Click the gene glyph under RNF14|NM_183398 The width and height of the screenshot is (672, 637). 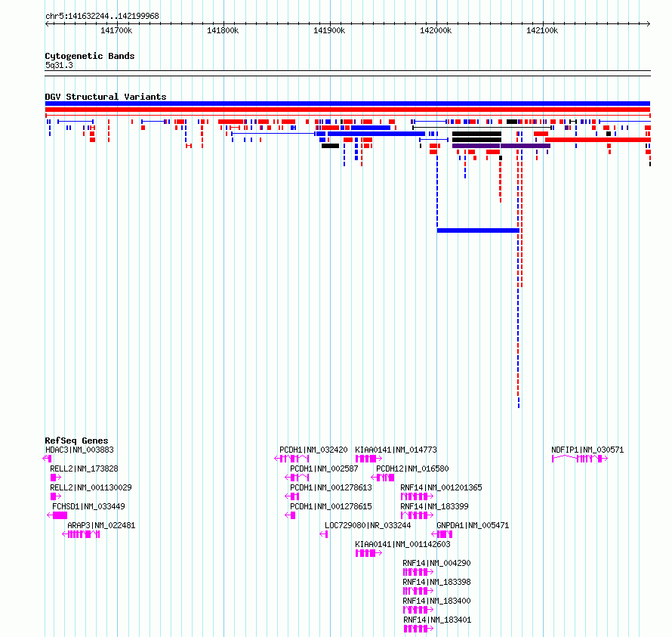pyautogui.click(x=418, y=591)
